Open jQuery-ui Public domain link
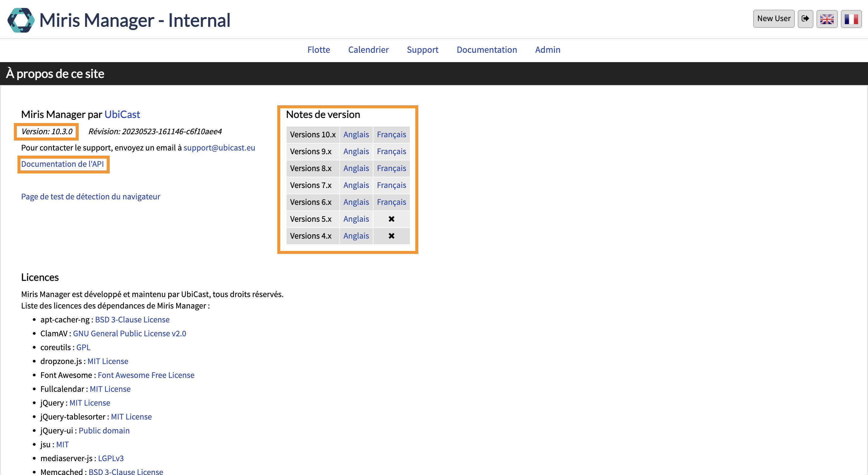The height and width of the screenshot is (475, 868). click(x=104, y=430)
